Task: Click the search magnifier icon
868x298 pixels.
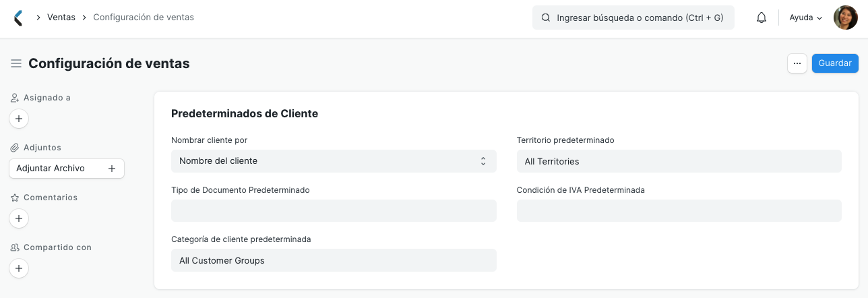Action: pyautogui.click(x=546, y=18)
